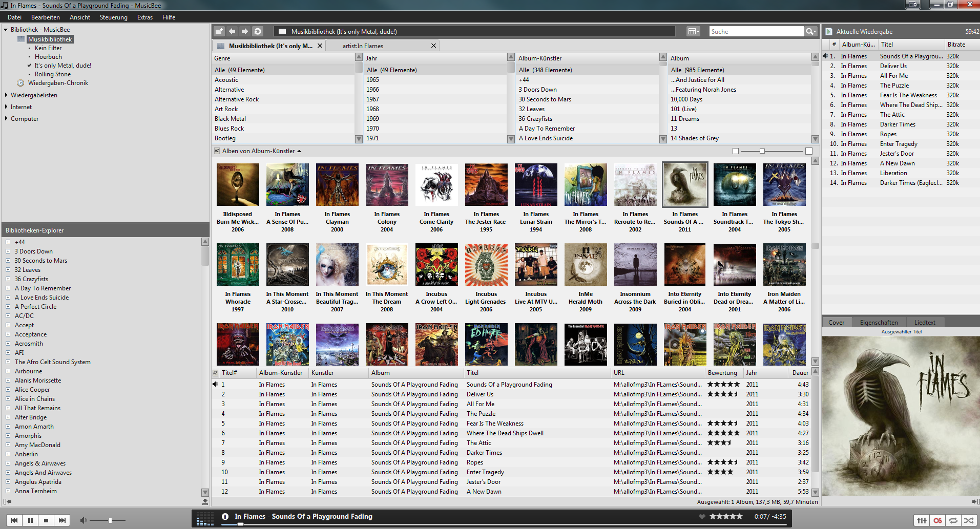
Task: Select the Kein Filter library filter
Action: (x=48, y=48)
